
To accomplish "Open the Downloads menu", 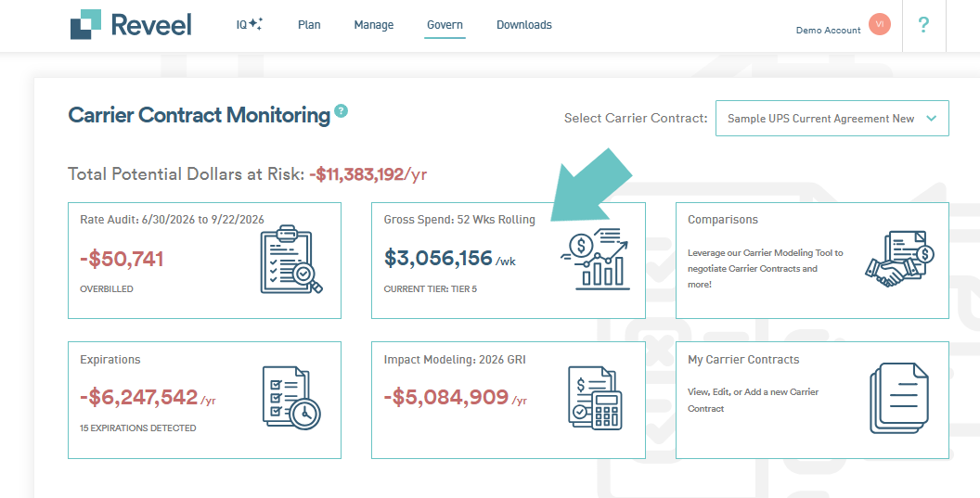I will pyautogui.click(x=524, y=25).
